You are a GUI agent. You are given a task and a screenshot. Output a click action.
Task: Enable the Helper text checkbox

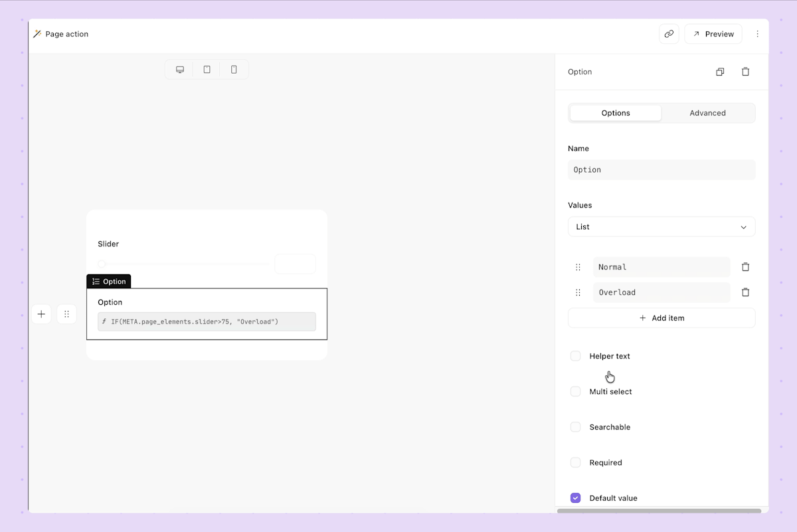(x=576, y=356)
